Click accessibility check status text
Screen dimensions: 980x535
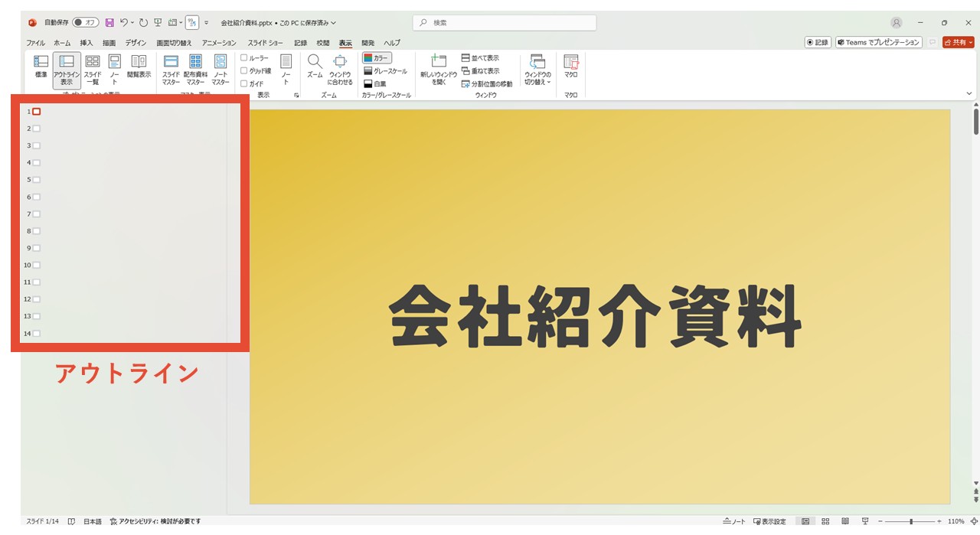pos(155,521)
